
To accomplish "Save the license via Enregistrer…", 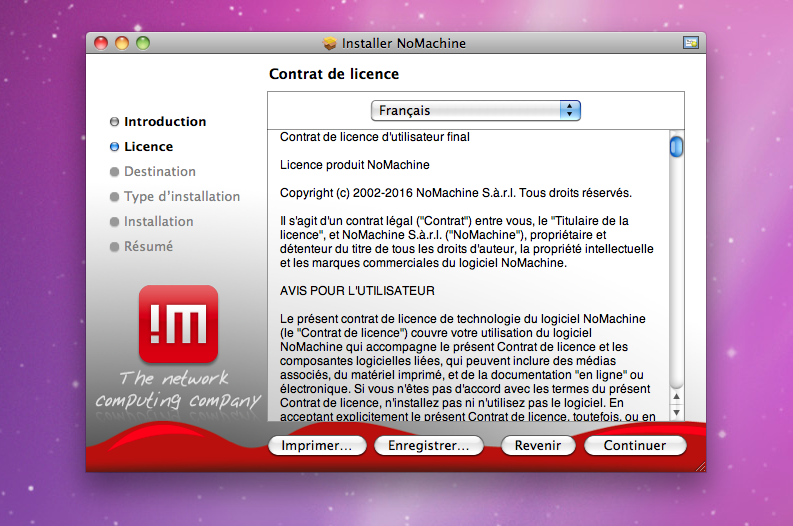I will (x=428, y=446).
